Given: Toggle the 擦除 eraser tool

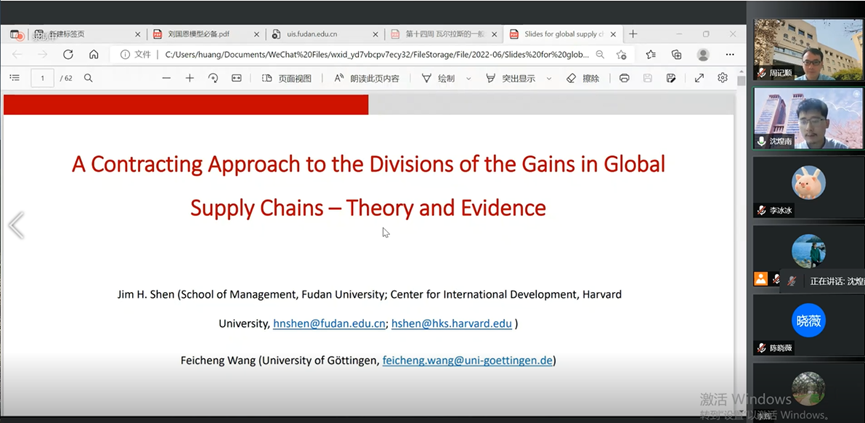Looking at the screenshot, I should [x=585, y=78].
